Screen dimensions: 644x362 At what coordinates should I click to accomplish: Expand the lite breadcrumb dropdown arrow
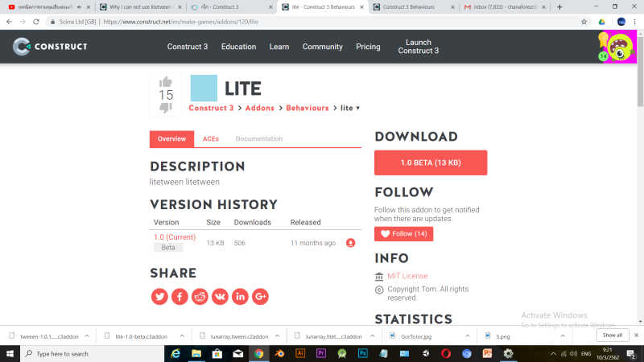coord(357,108)
